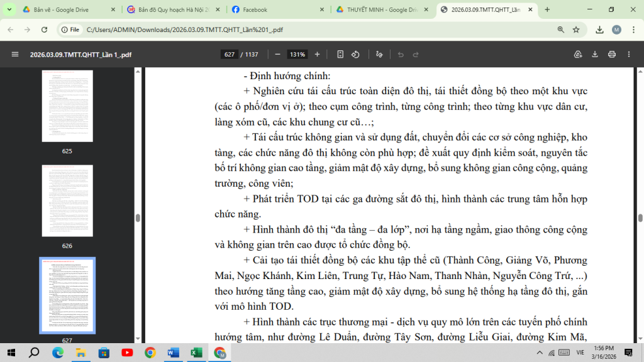Toggle the PDF sidebar menu
The width and height of the screenshot is (644, 362).
click(15, 54)
